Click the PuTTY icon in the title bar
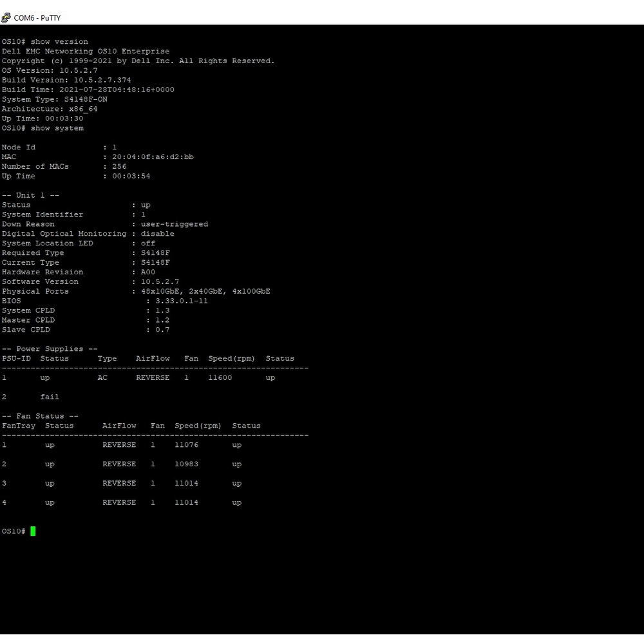 (x=6, y=18)
